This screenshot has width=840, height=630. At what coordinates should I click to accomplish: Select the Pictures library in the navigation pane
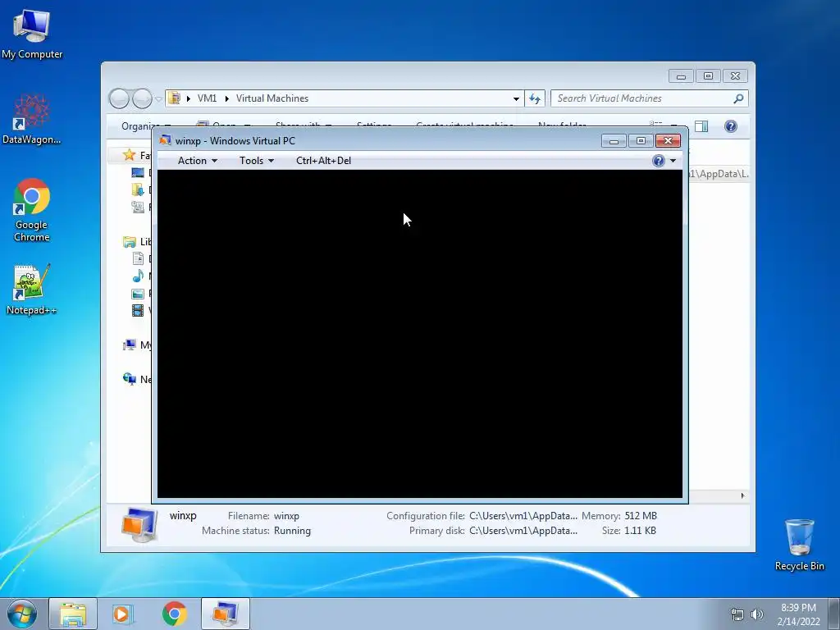(141, 294)
